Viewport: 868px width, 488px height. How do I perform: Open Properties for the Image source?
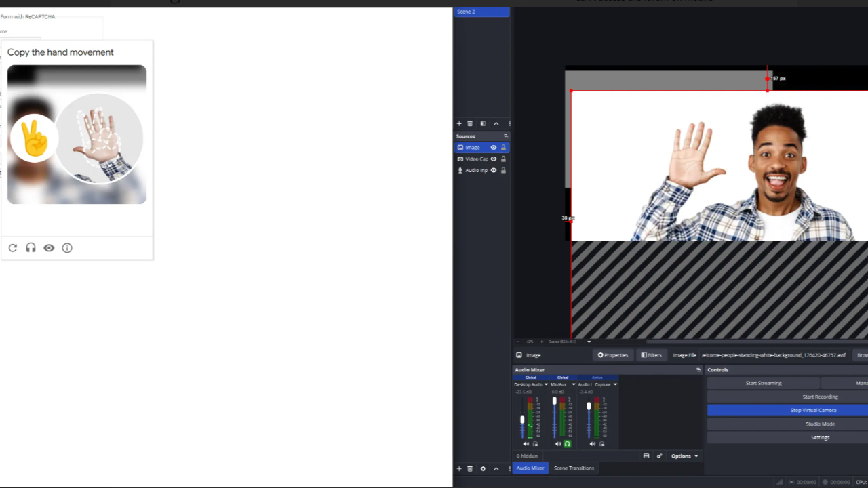(613, 355)
